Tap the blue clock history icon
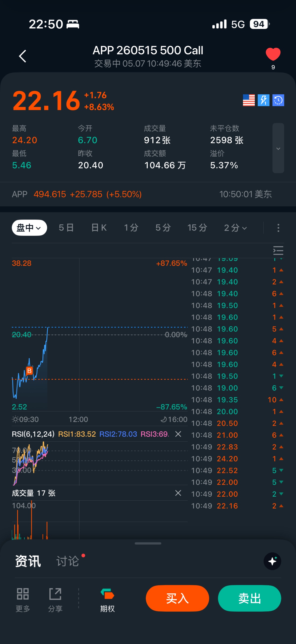 (278, 100)
